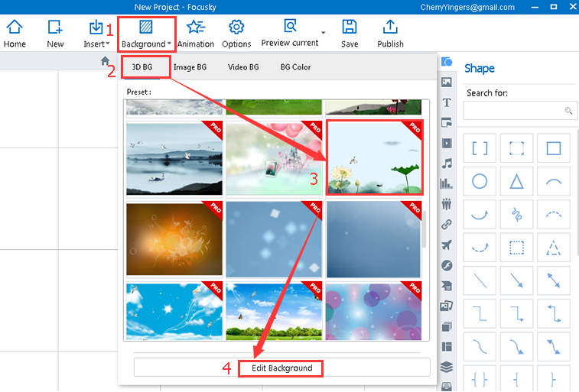Insert the solid rectangle shape
This screenshot has width=579, height=392.
(x=554, y=148)
